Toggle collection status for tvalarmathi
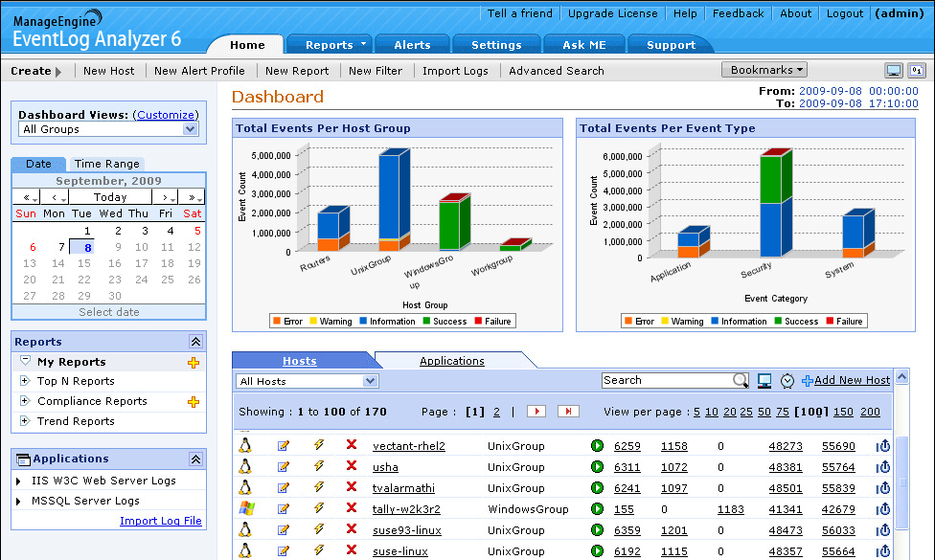Screen dimensions: 935x560 pos(597,488)
